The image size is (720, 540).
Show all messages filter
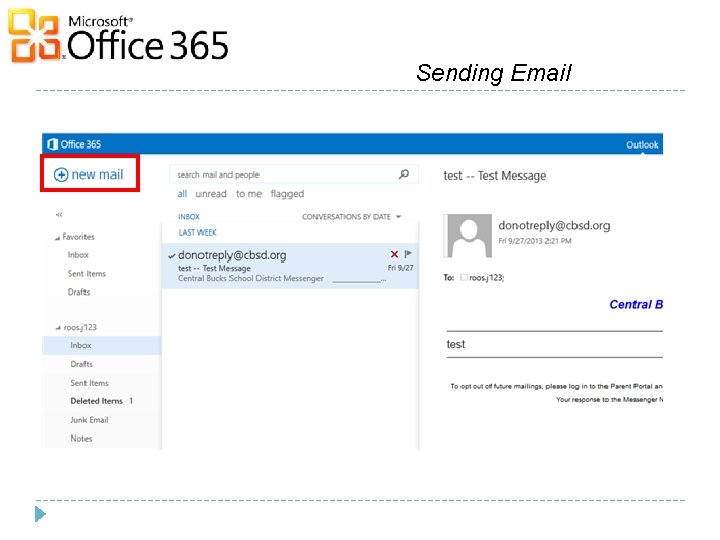182,194
